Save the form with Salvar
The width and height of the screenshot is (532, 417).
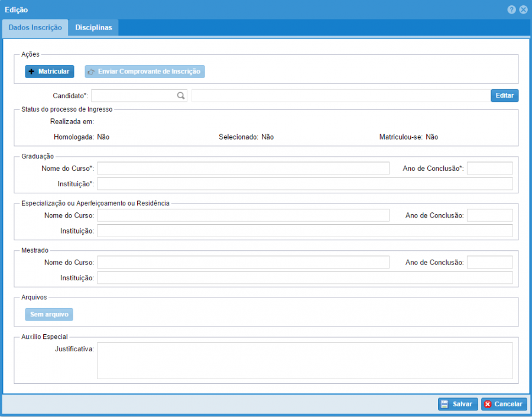[458, 404]
